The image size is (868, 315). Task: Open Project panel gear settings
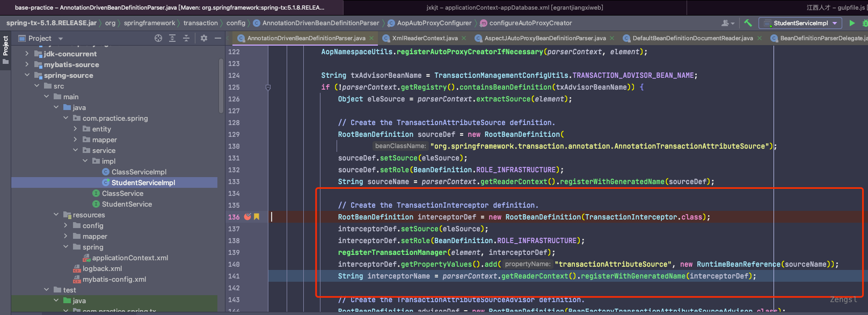coord(204,38)
